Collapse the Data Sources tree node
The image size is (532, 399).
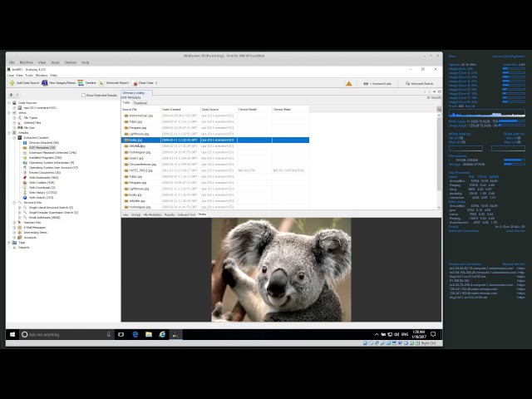coord(9,103)
